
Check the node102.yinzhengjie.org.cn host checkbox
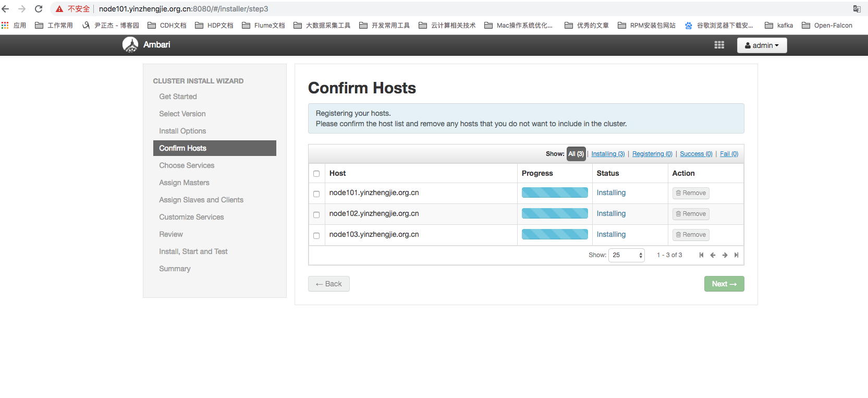tap(316, 214)
